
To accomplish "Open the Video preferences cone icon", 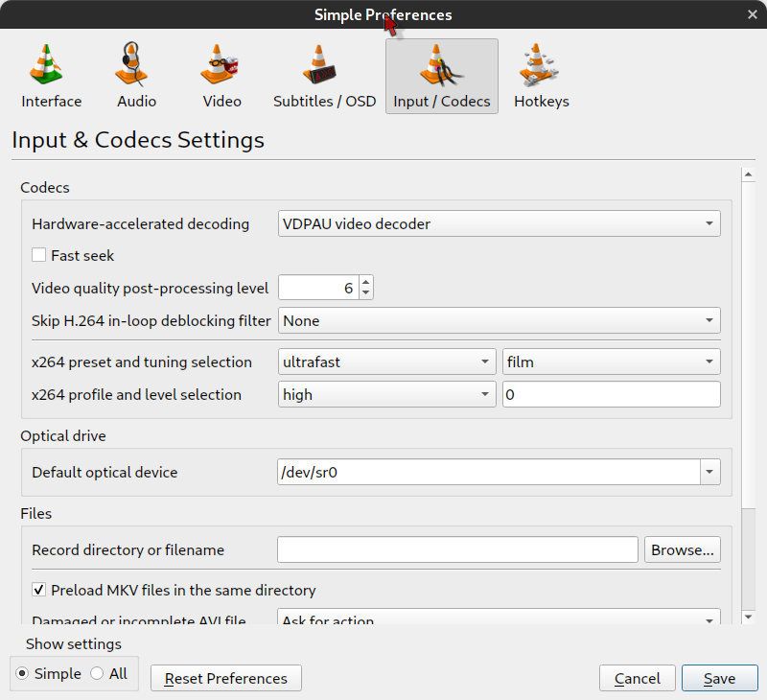I will click(x=220, y=64).
